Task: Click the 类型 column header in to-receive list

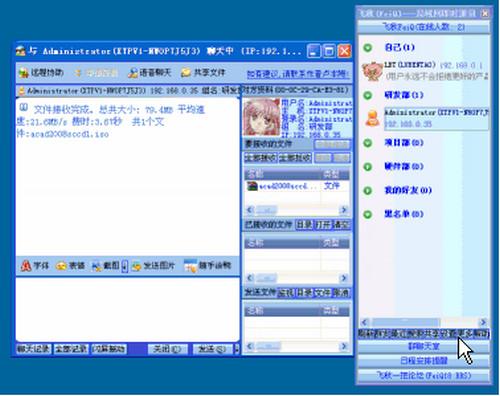Action: point(335,174)
